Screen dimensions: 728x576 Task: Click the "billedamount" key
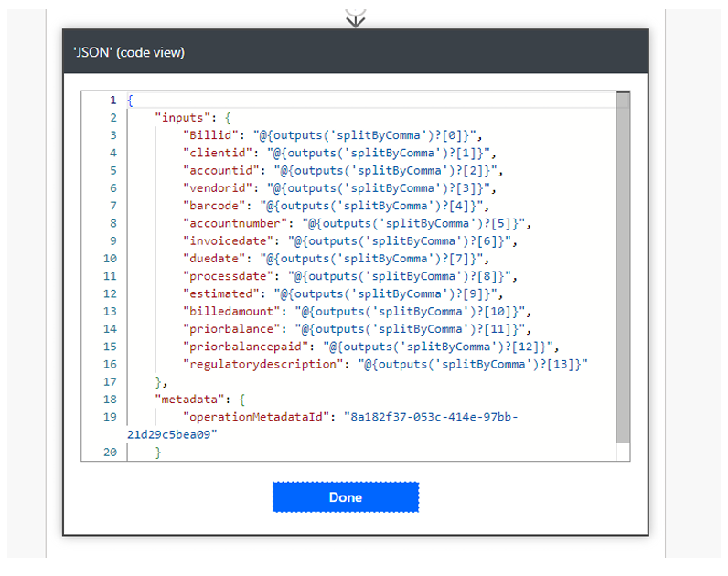(231, 311)
